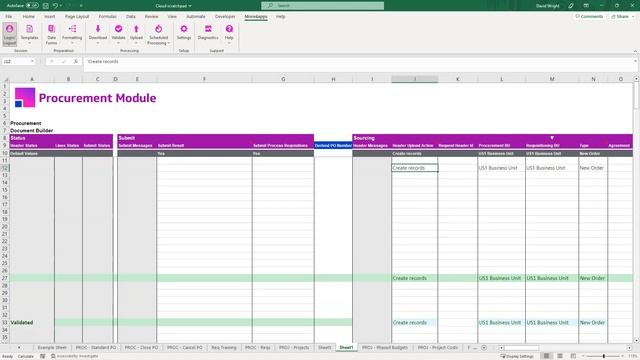Click the Comments button
The height and width of the screenshot is (360, 640).
589,17
